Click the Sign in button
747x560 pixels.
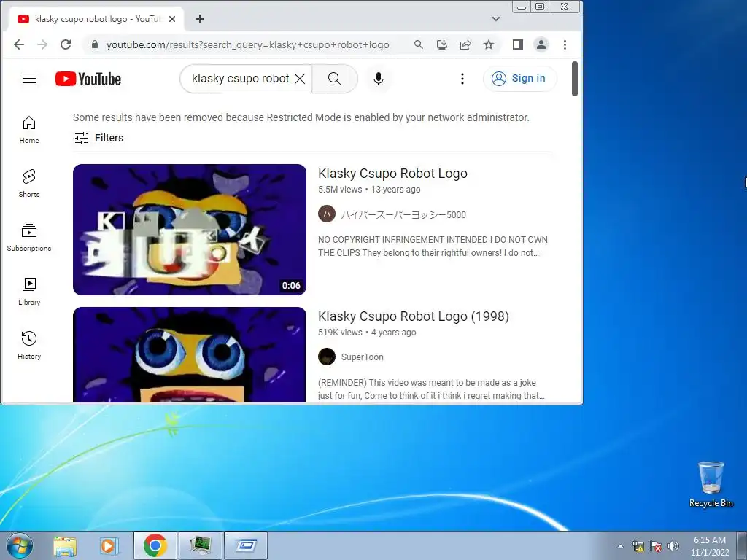point(519,79)
